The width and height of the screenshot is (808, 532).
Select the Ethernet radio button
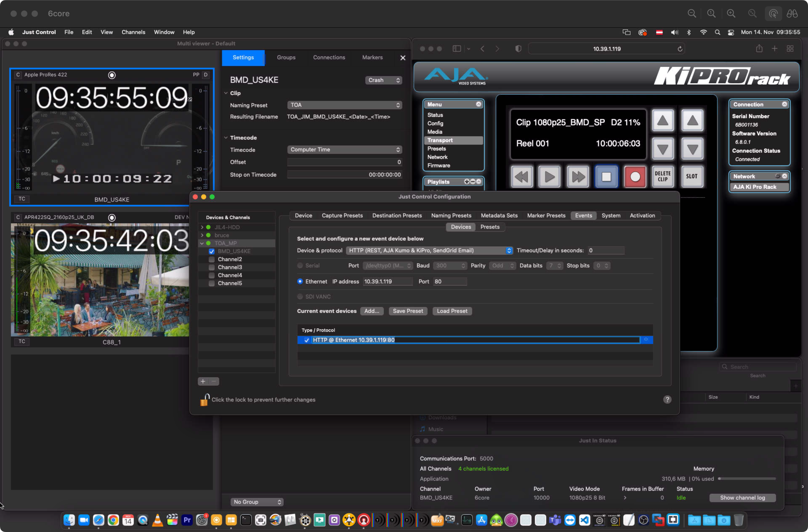(x=300, y=281)
